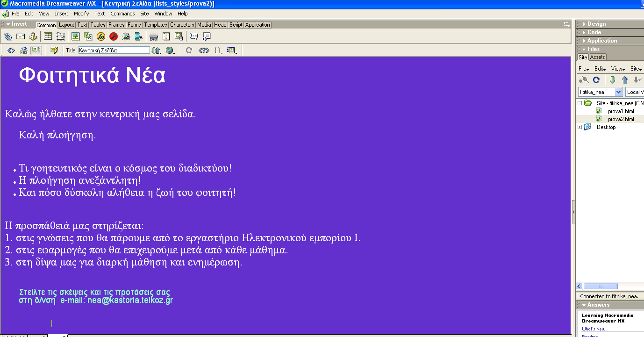
Task: Insert an Image using the picture icon
Action: pos(75,36)
